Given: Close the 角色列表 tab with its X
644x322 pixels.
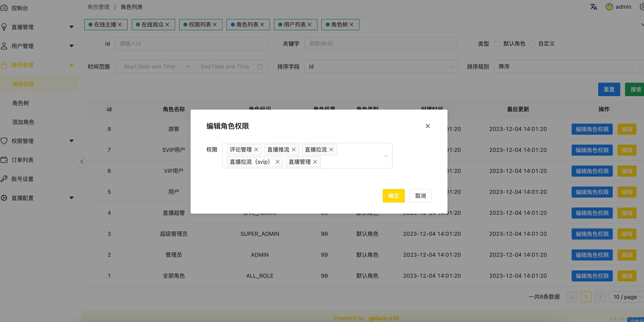Looking at the screenshot, I should pyautogui.click(x=262, y=25).
